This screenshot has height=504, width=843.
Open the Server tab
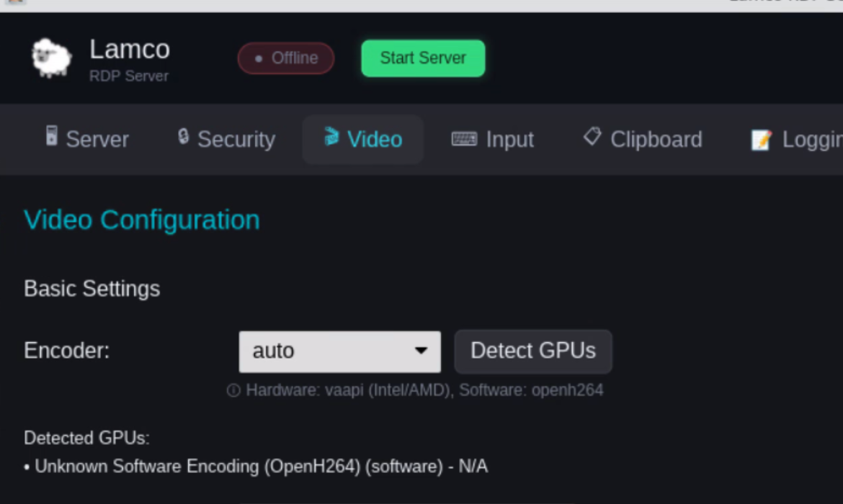point(87,139)
